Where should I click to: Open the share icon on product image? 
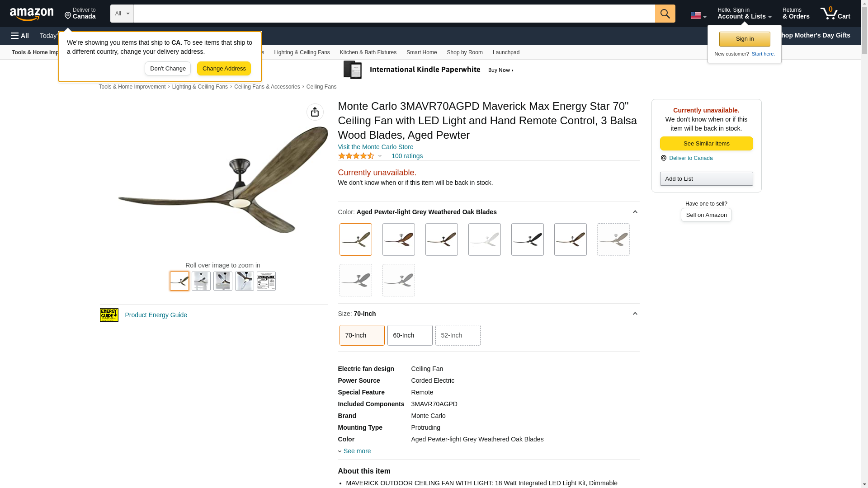315,112
